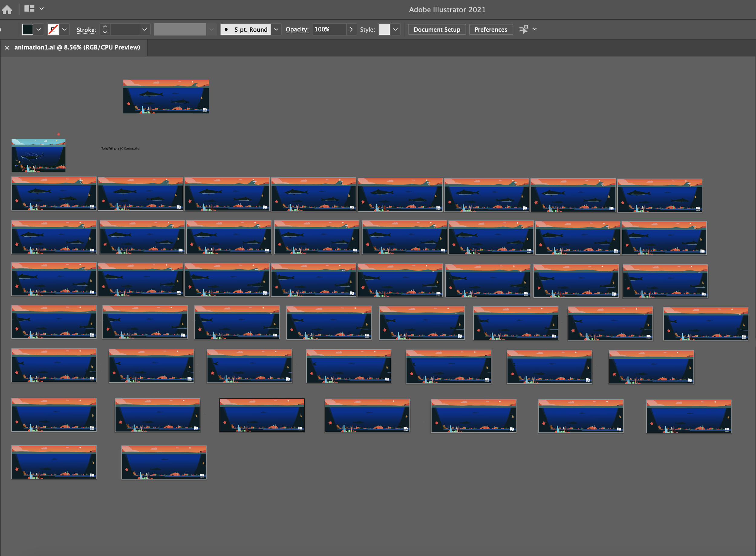
Task: Open the stroke weight dropdown
Action: [145, 30]
